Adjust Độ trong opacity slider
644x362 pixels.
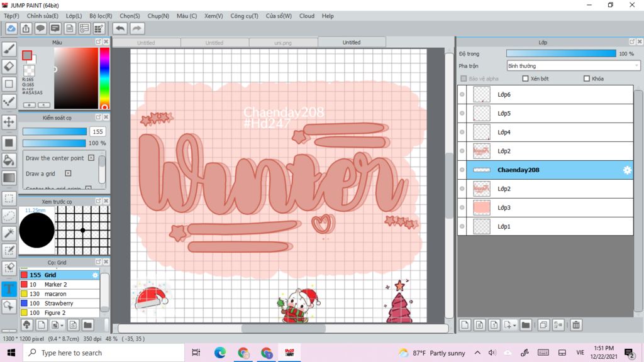[561, 53]
